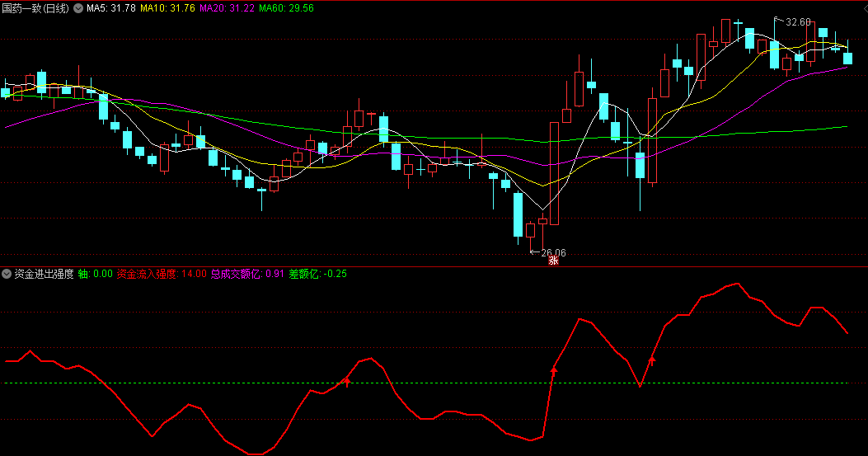
Task: Select the MA5: 31.78 label
Action: [x=110, y=8]
